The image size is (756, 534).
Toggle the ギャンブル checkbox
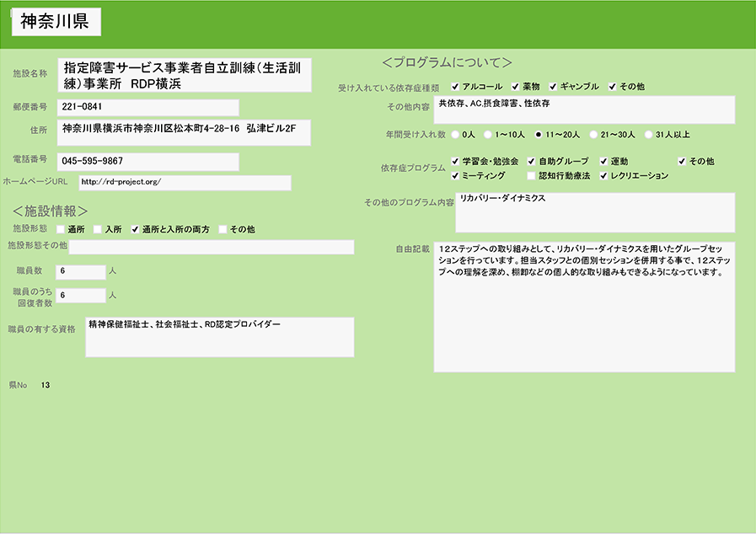point(553,87)
